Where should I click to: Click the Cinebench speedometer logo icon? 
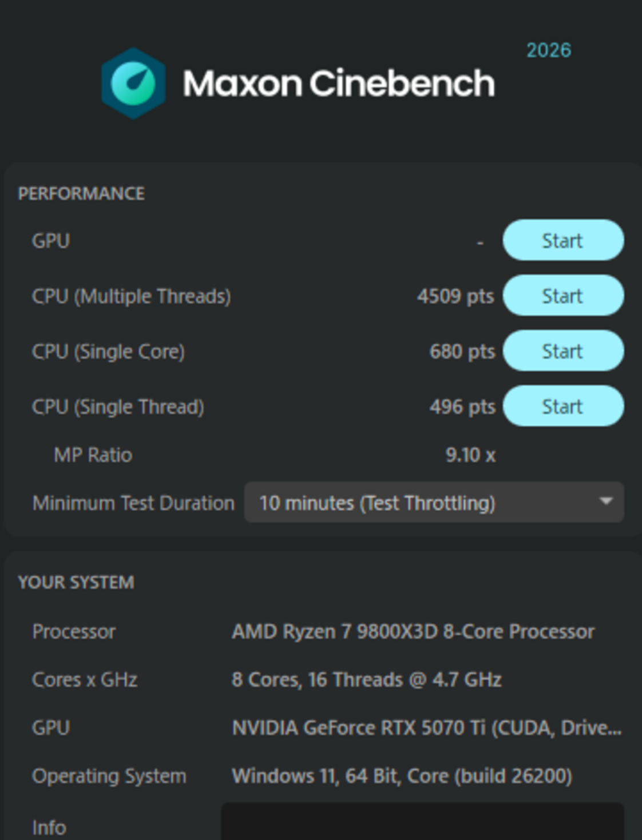coord(133,83)
